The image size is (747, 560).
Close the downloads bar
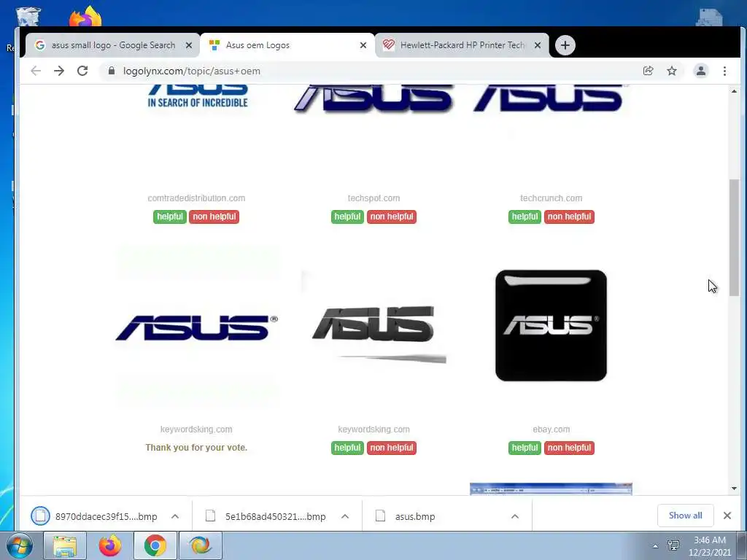click(x=727, y=516)
